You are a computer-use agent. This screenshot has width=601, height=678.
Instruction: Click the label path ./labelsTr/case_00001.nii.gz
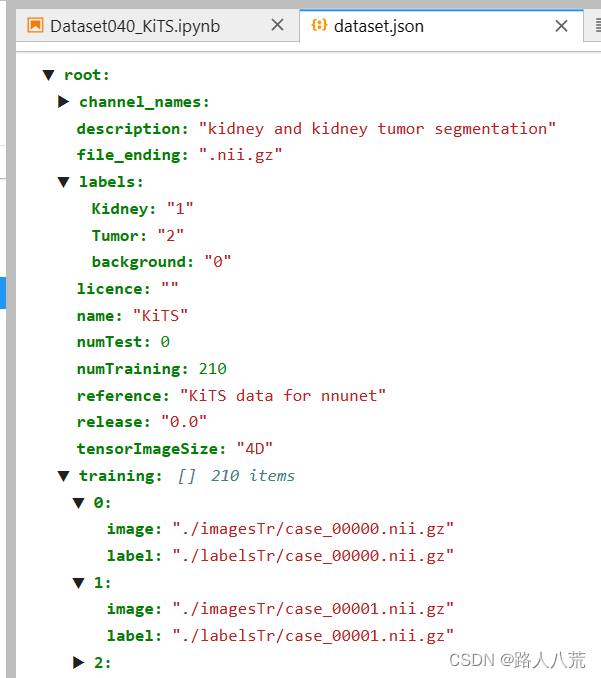[x=313, y=636]
